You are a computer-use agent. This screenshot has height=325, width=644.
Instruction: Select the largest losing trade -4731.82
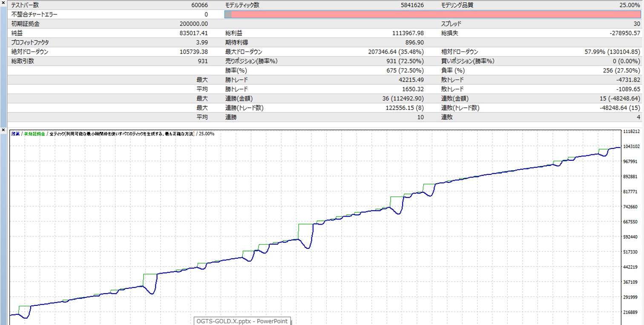(627, 80)
